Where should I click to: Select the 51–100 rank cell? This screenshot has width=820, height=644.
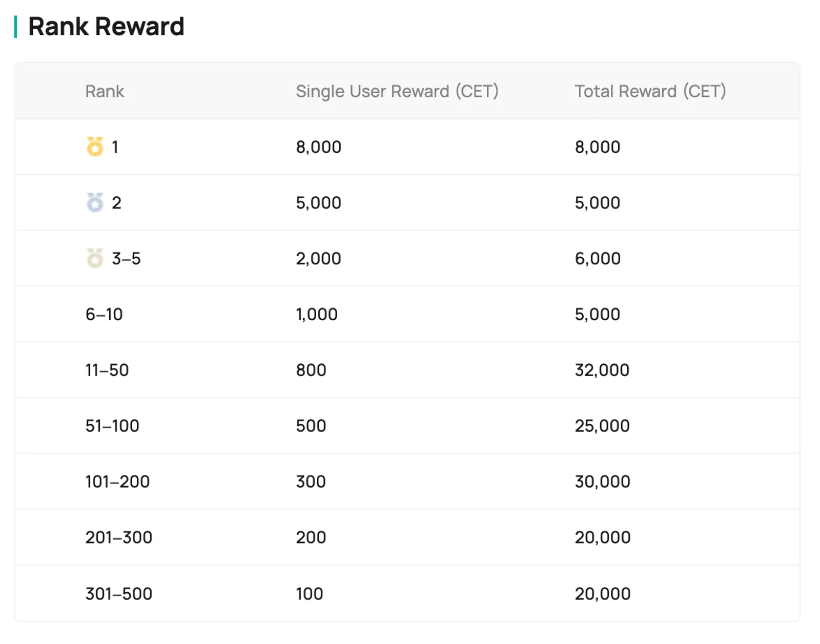coord(112,426)
